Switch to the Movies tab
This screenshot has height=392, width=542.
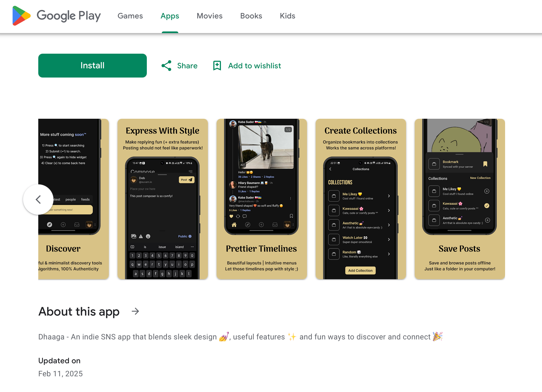(x=210, y=16)
